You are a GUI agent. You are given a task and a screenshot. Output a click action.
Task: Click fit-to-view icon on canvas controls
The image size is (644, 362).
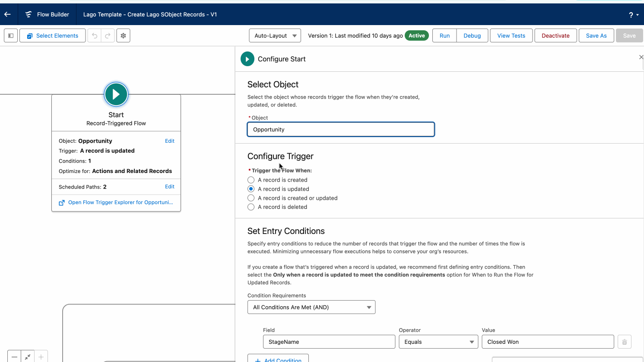[28, 357]
